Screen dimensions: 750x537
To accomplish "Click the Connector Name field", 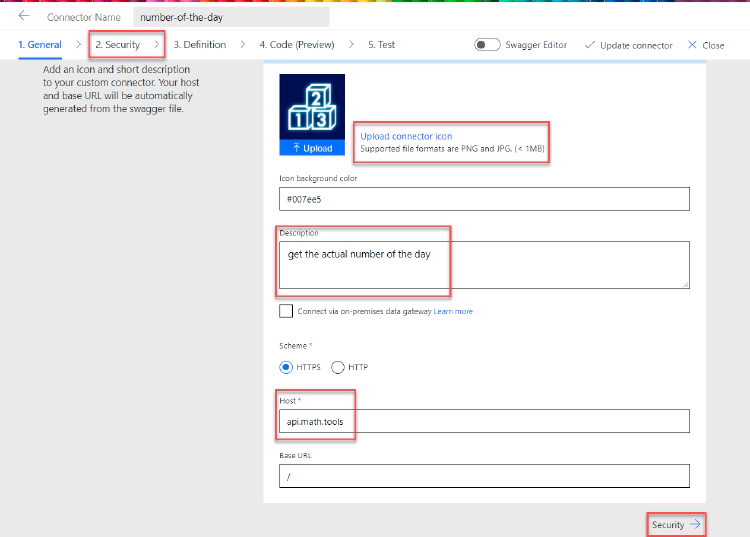I will click(x=231, y=17).
